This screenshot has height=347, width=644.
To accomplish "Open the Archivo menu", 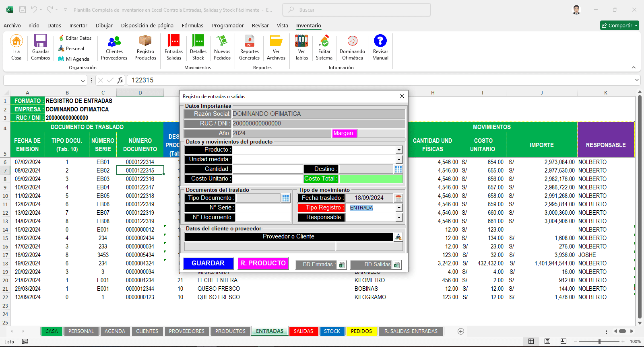I will 12,25.
